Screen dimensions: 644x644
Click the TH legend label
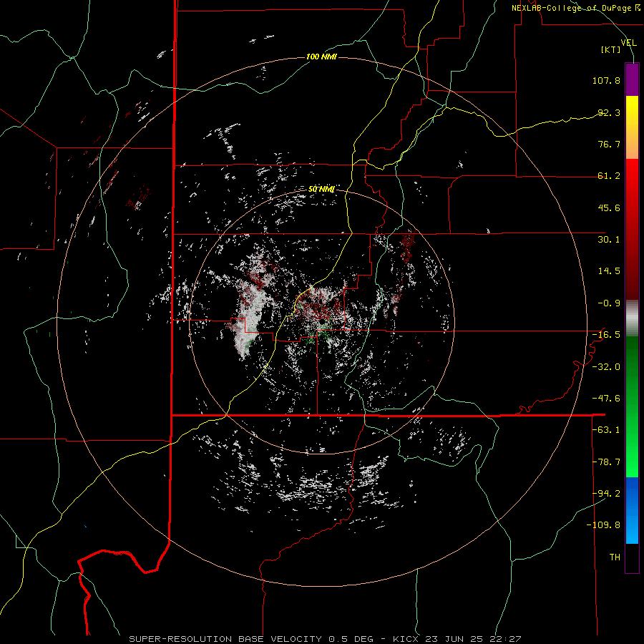point(615,557)
